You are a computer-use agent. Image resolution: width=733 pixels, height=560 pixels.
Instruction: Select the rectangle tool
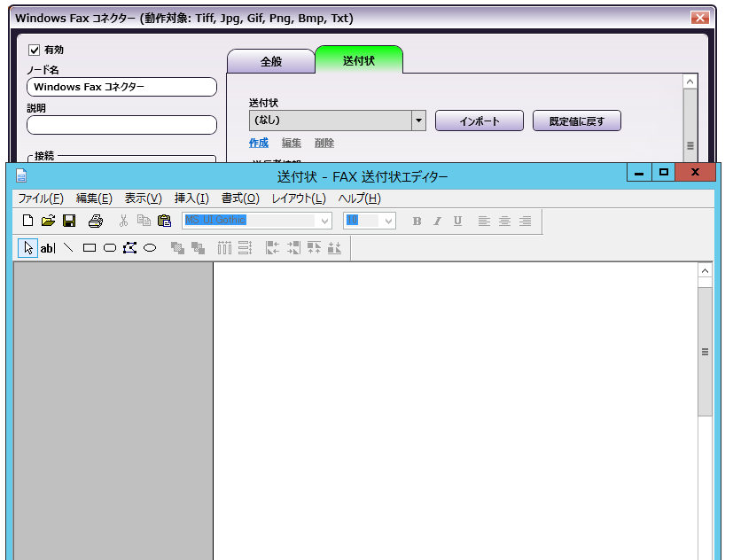tap(90, 248)
